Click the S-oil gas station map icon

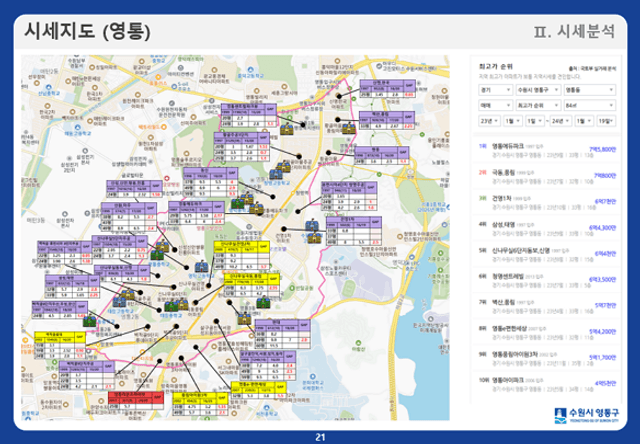(x=175, y=86)
